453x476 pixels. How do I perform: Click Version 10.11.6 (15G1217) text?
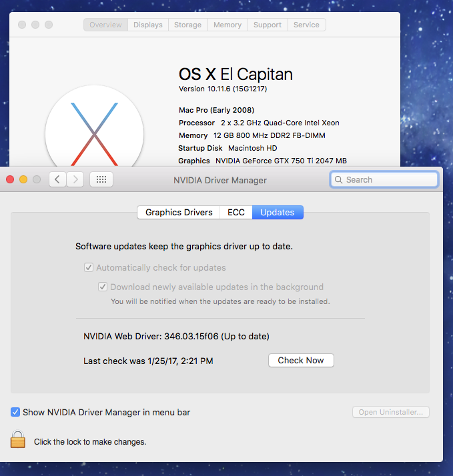pyautogui.click(x=223, y=89)
